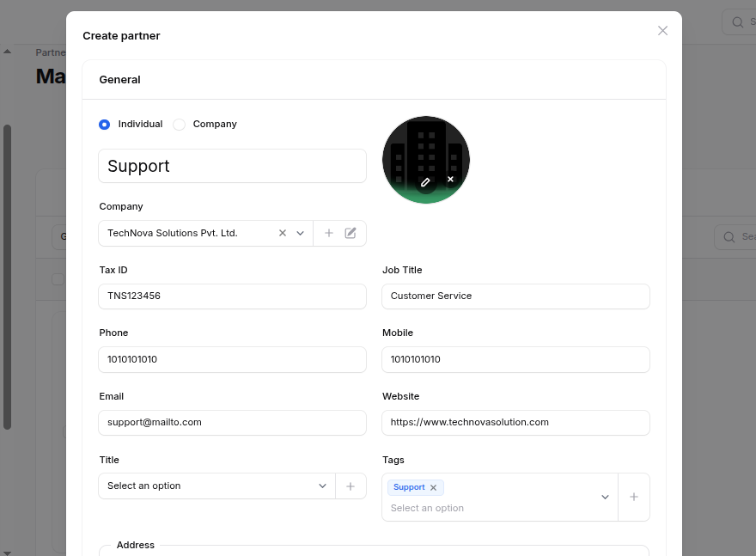This screenshot has height=556, width=756.
Task: Click the Email field support@mailto.com
Action: tap(233, 423)
